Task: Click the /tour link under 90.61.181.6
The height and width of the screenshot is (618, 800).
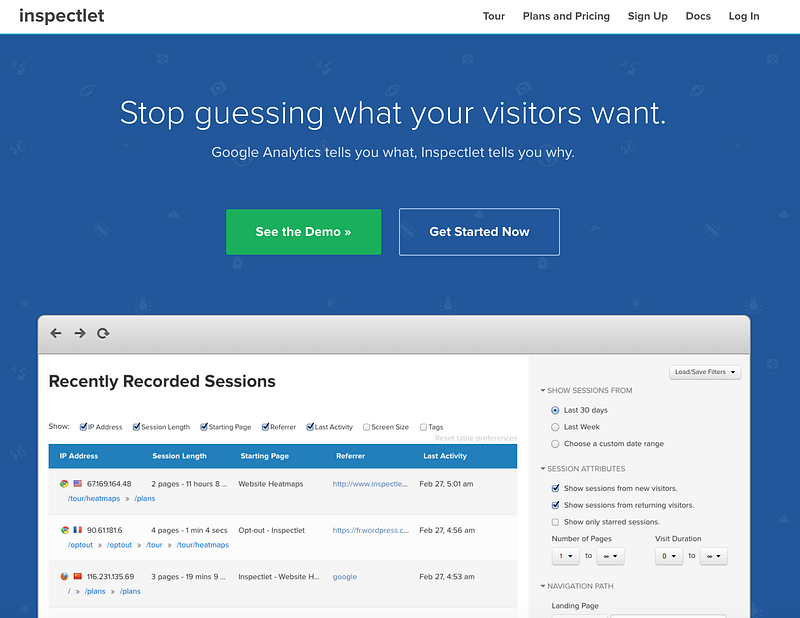Action: coord(154,545)
